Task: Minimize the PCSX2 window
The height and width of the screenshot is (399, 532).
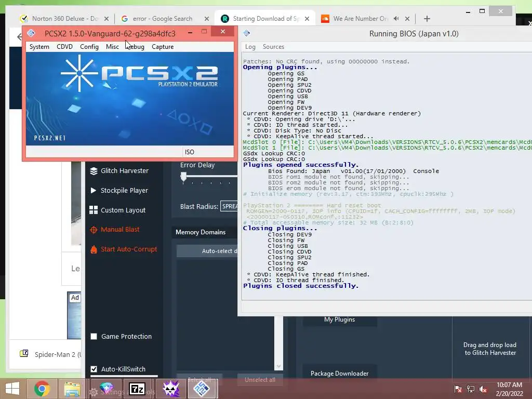Action: click(x=190, y=32)
